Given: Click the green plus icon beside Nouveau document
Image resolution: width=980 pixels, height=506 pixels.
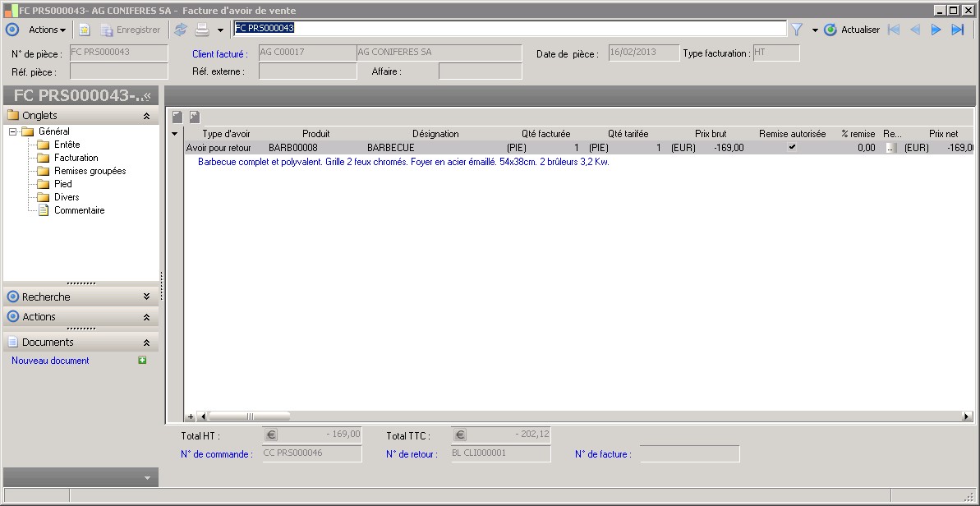Looking at the screenshot, I should (x=142, y=360).
